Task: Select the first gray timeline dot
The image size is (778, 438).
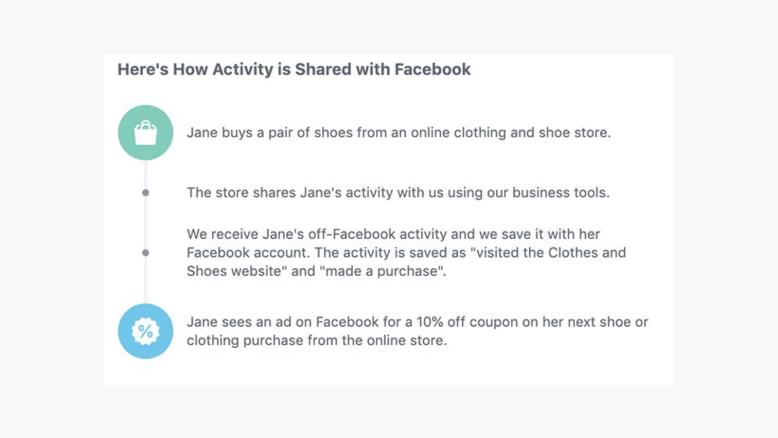Action: (146, 192)
